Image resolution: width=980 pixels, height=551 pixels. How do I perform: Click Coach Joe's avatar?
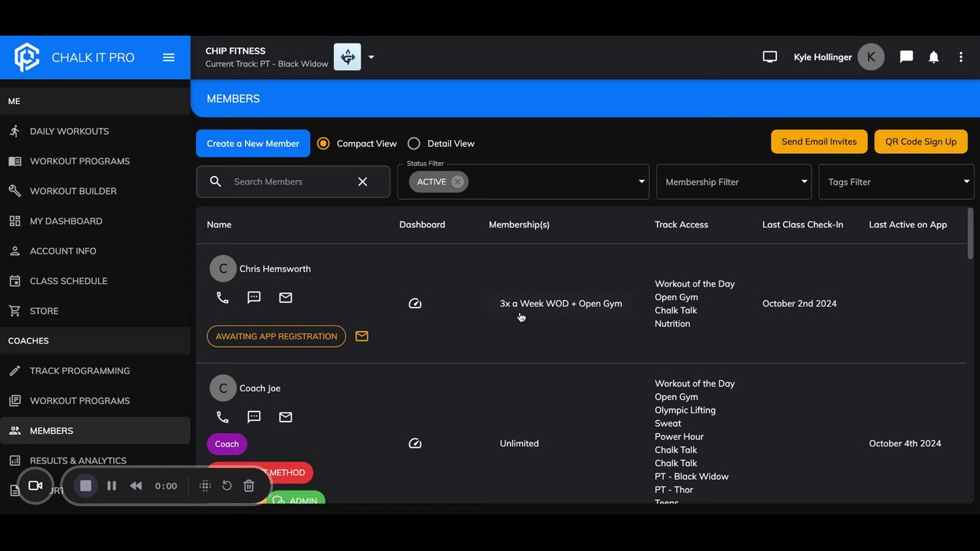point(223,388)
